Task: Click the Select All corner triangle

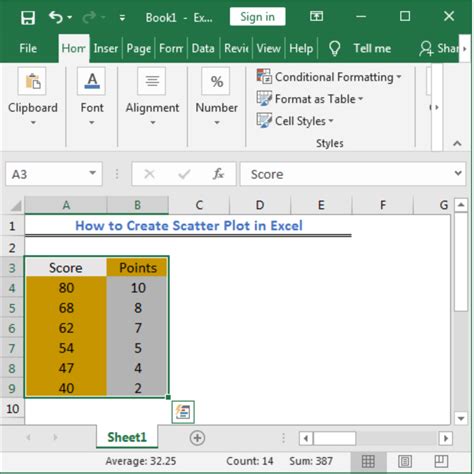Action: point(15,205)
